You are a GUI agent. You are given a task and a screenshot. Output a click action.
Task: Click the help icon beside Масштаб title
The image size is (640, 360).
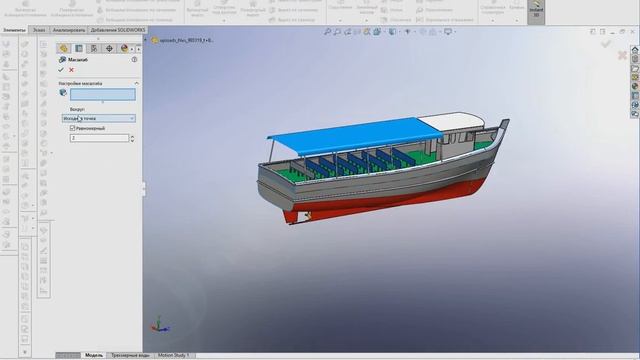tap(134, 60)
